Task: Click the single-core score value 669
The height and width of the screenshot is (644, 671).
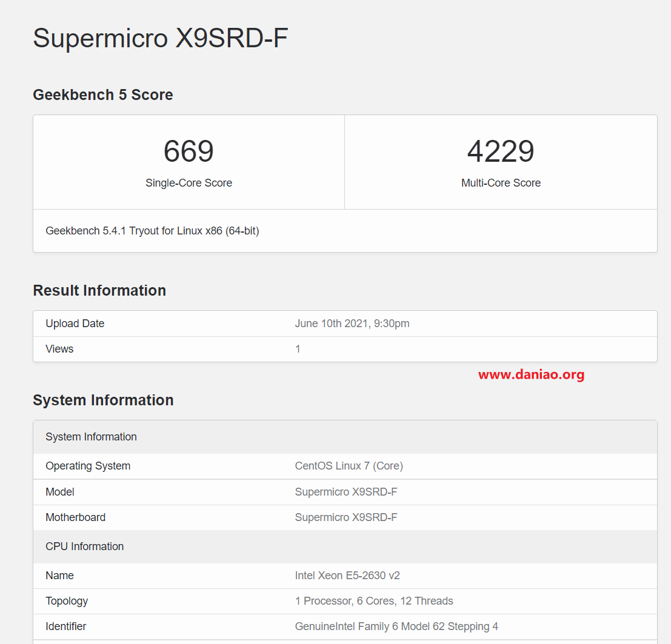Action: pos(189,151)
